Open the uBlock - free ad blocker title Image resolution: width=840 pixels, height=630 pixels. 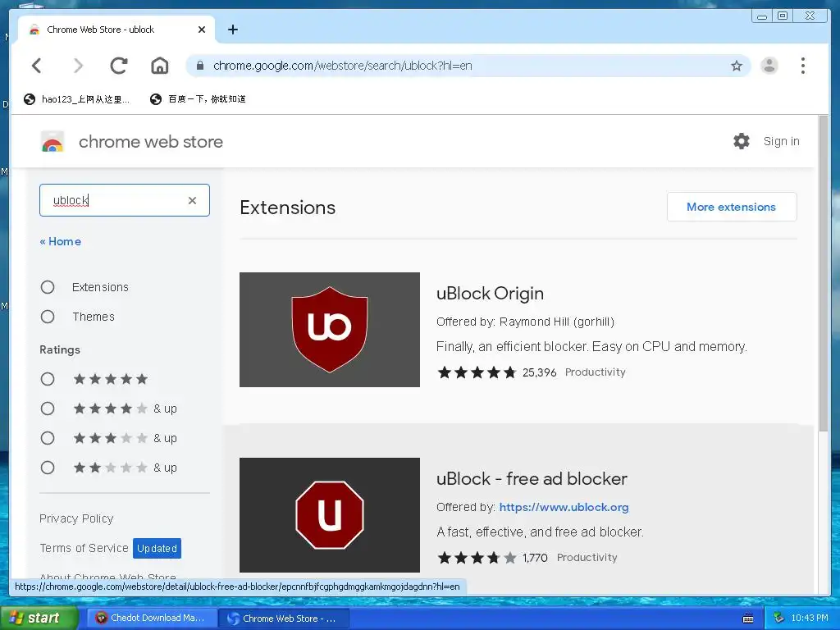click(x=532, y=478)
